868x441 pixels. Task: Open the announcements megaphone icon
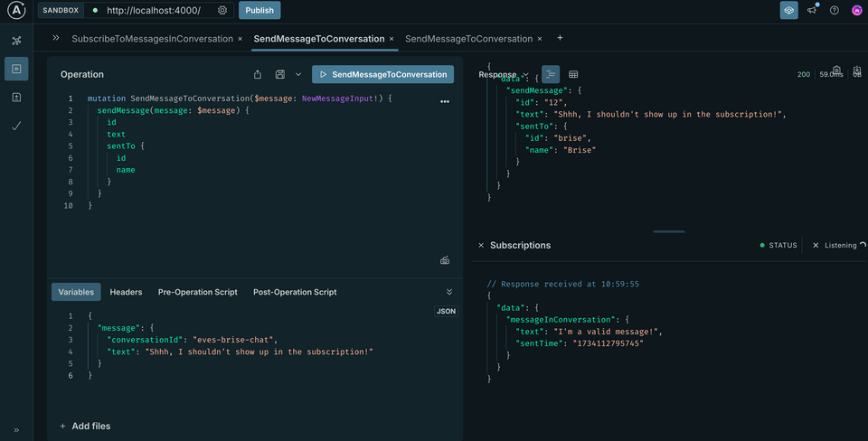[812, 10]
